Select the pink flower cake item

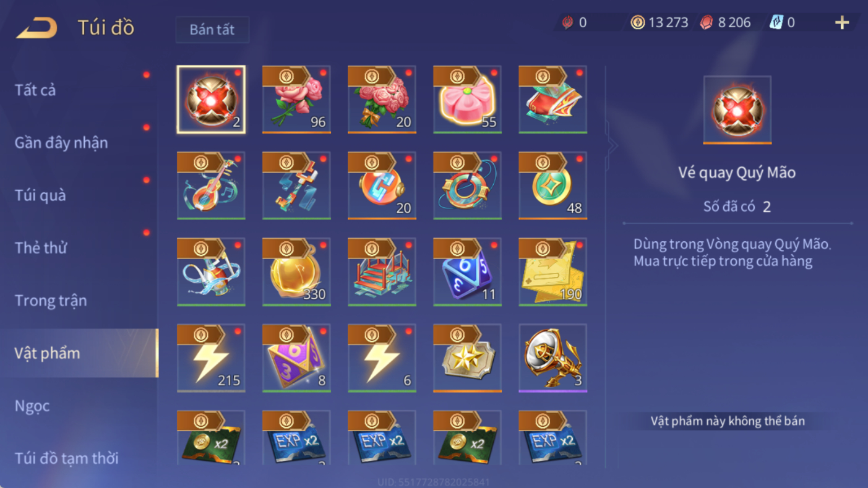(467, 100)
